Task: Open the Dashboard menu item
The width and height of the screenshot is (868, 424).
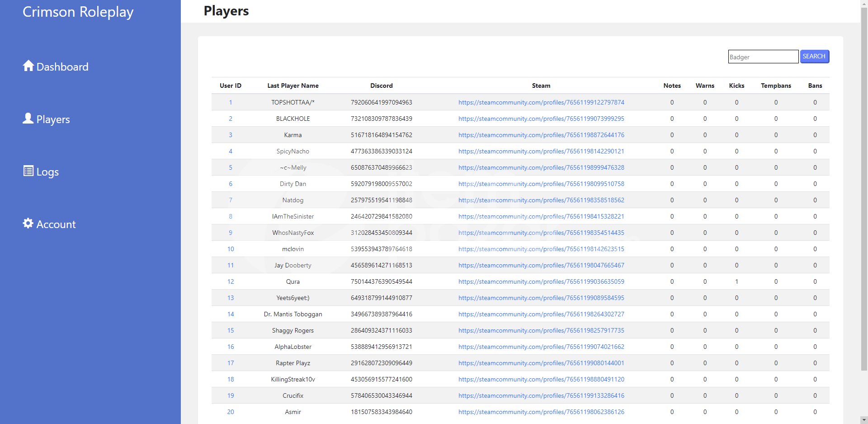Action: (x=56, y=67)
